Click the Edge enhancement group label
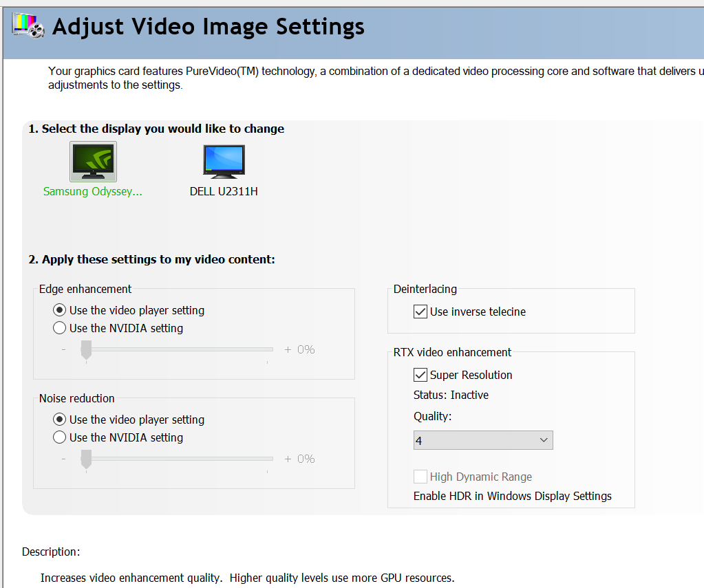 click(85, 289)
